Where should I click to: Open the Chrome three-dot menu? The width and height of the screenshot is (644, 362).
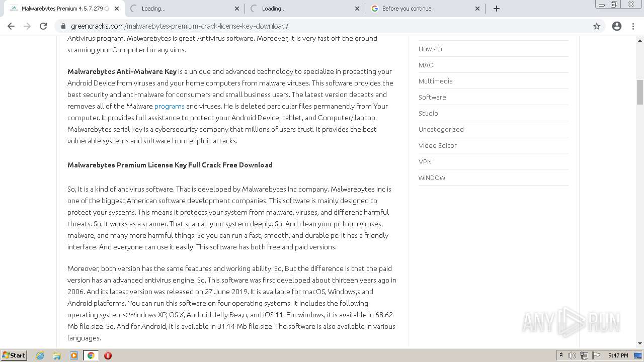[633, 26]
